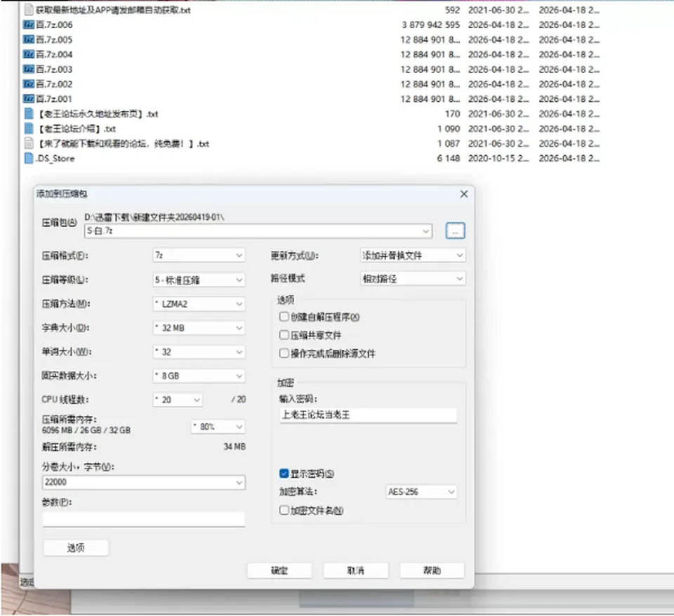The height and width of the screenshot is (616, 674).
Task: Click the 取消 button
Action: (x=355, y=570)
